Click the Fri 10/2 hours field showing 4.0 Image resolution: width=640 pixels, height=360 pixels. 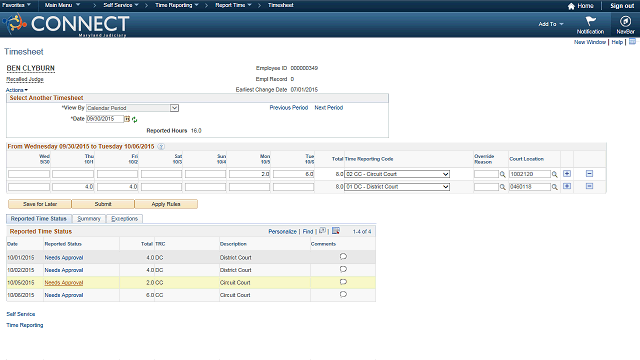(118, 187)
